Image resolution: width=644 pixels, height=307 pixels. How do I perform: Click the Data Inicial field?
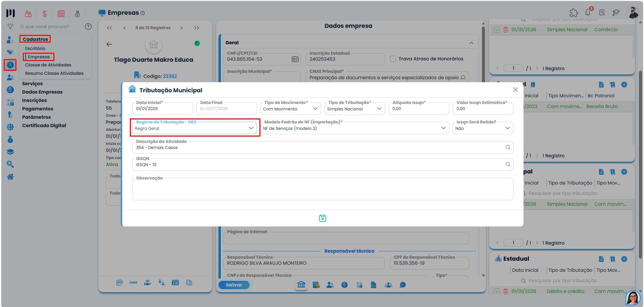point(162,109)
